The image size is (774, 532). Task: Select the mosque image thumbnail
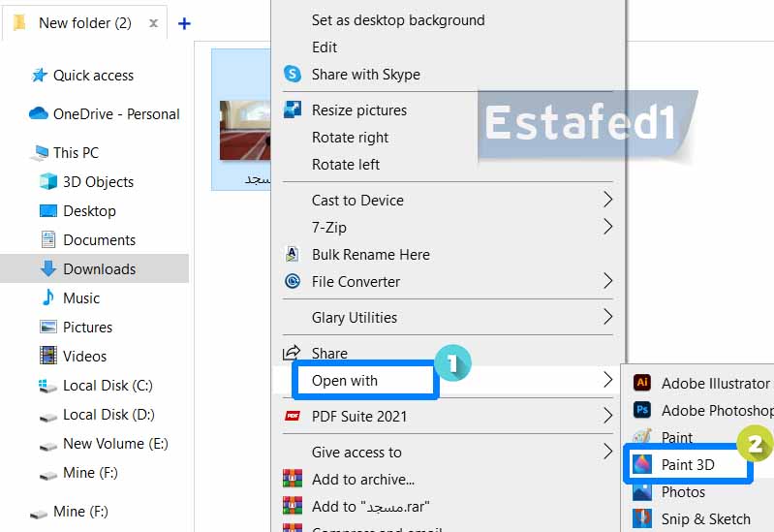click(x=242, y=131)
